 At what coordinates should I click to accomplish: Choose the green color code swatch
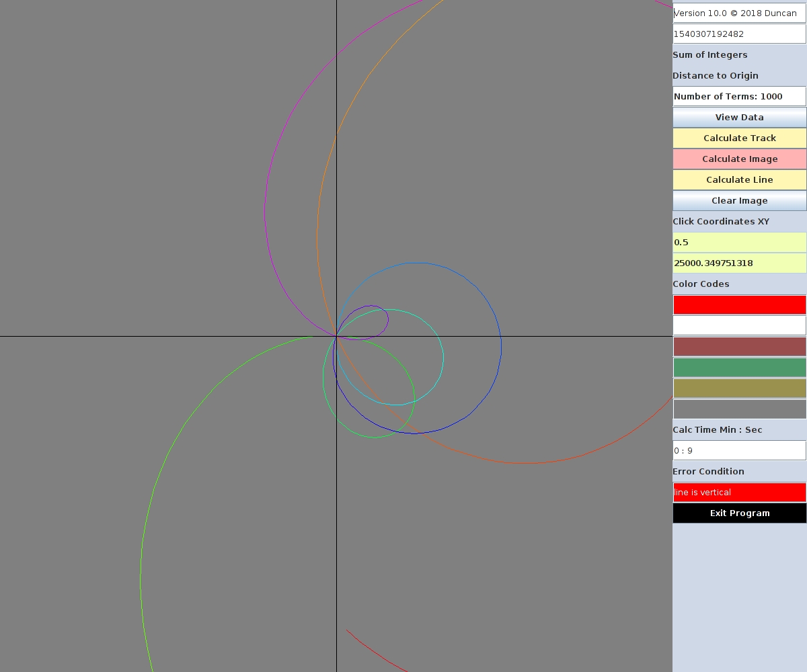pyautogui.click(x=739, y=367)
